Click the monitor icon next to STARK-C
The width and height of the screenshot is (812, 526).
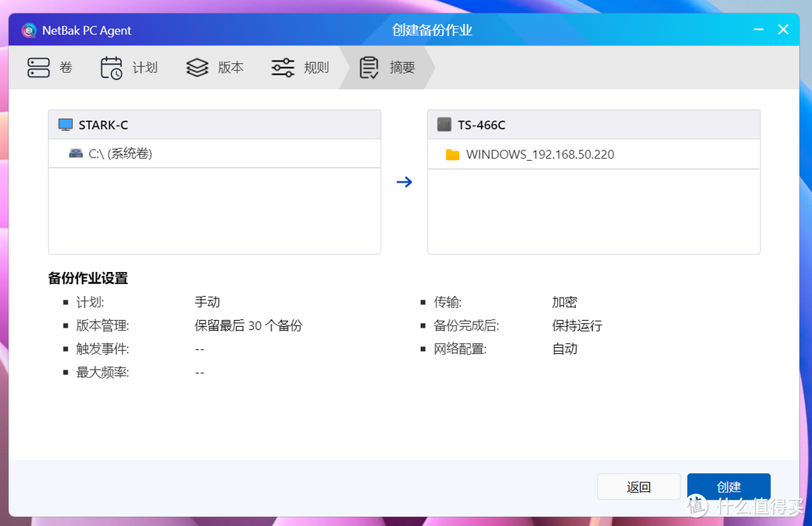click(65, 124)
